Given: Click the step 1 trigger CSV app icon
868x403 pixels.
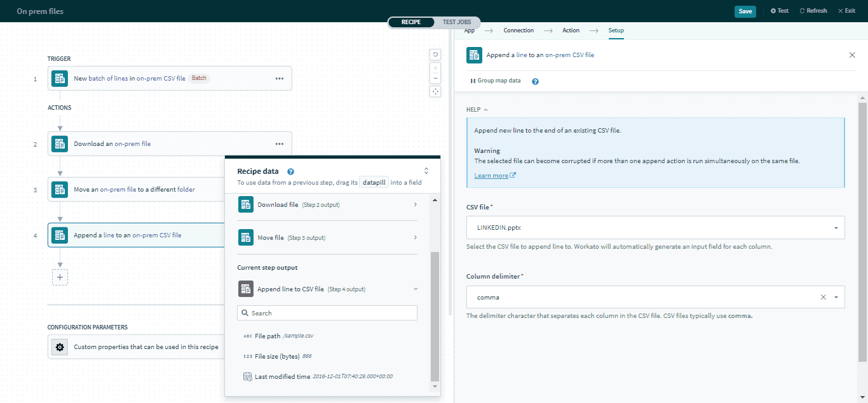Looking at the screenshot, I should 60,79.
